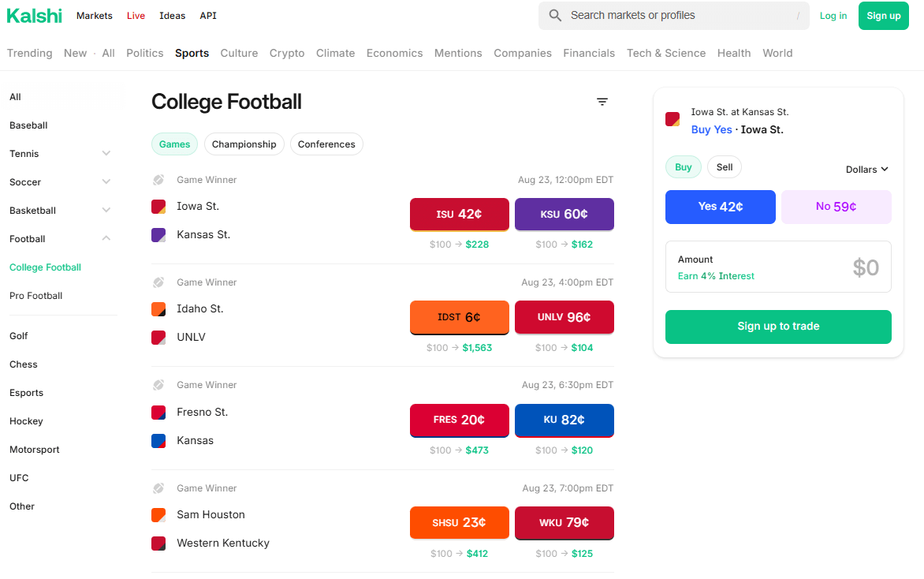This screenshot has width=924, height=579.
Task: Buy KSU at 60¢
Action: point(564,215)
